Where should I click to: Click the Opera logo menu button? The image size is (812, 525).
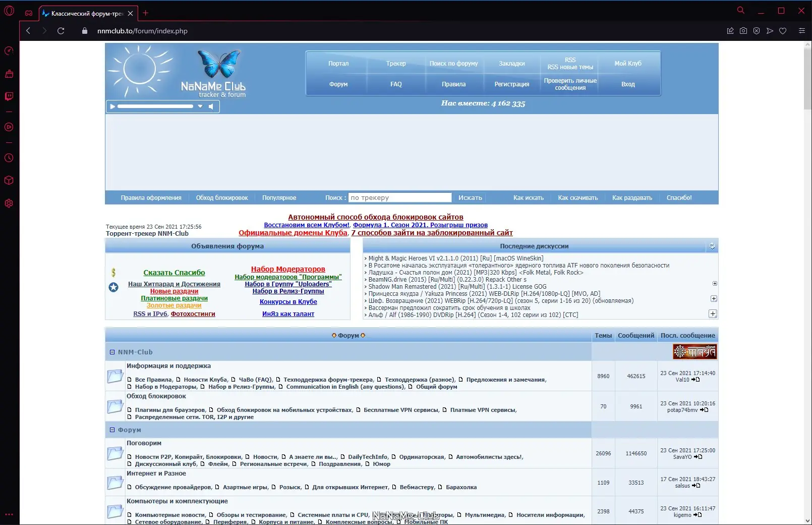tap(9, 11)
